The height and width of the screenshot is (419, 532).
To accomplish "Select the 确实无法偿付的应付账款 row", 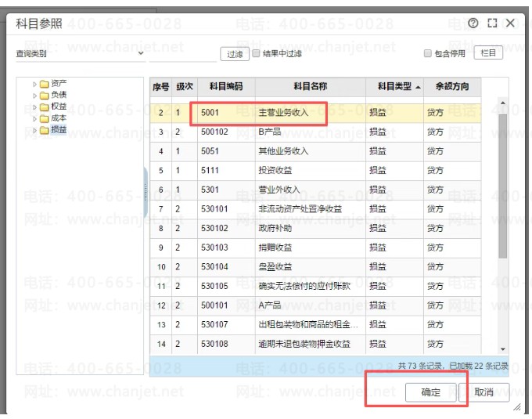I will [315, 286].
